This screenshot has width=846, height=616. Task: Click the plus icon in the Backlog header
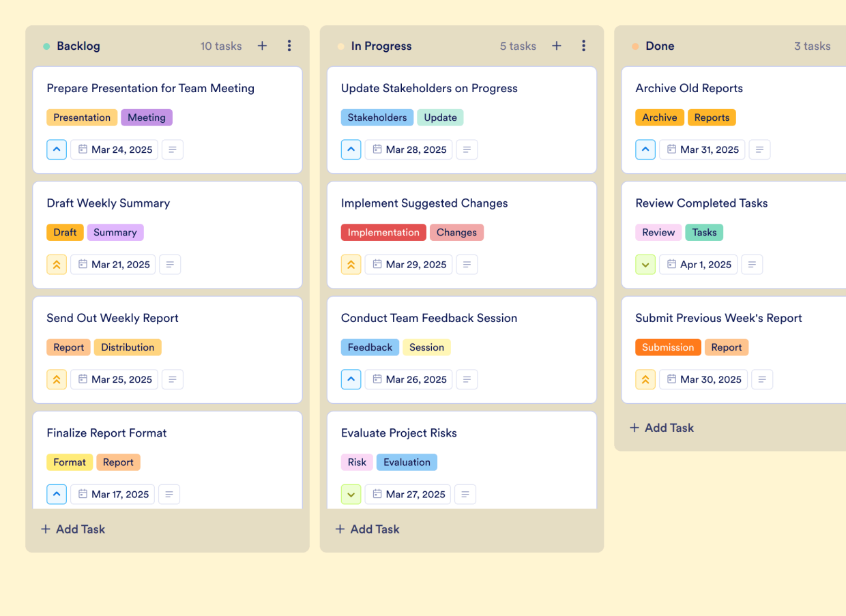point(262,46)
